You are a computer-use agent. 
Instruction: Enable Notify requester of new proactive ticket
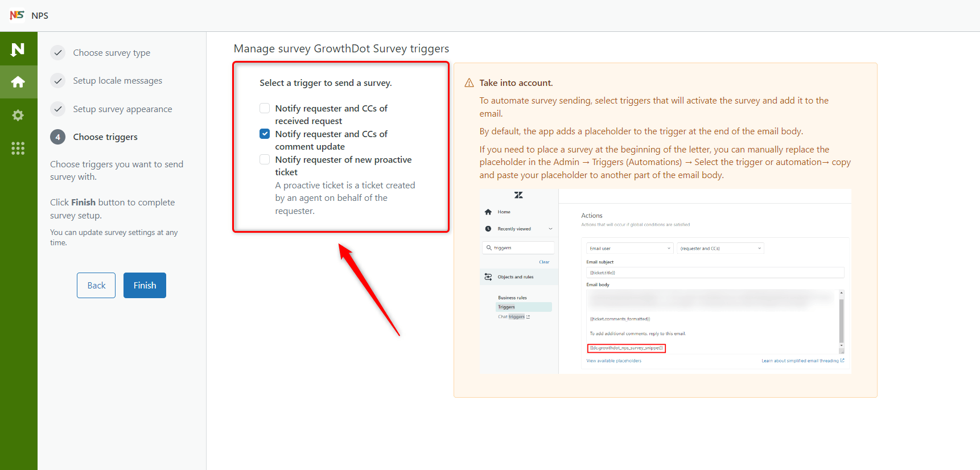click(265, 159)
